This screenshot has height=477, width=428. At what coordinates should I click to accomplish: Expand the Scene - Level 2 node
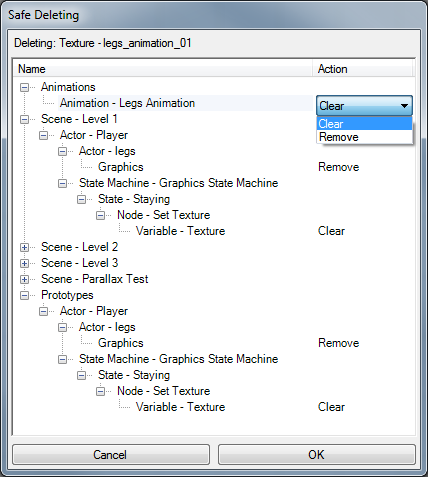coord(24,248)
